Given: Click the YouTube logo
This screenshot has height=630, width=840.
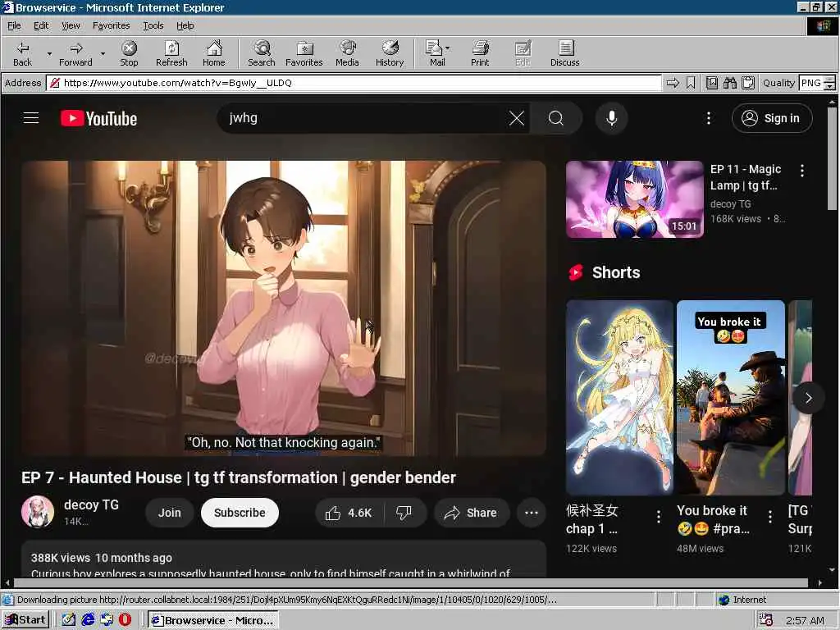Looking at the screenshot, I should click(x=98, y=118).
